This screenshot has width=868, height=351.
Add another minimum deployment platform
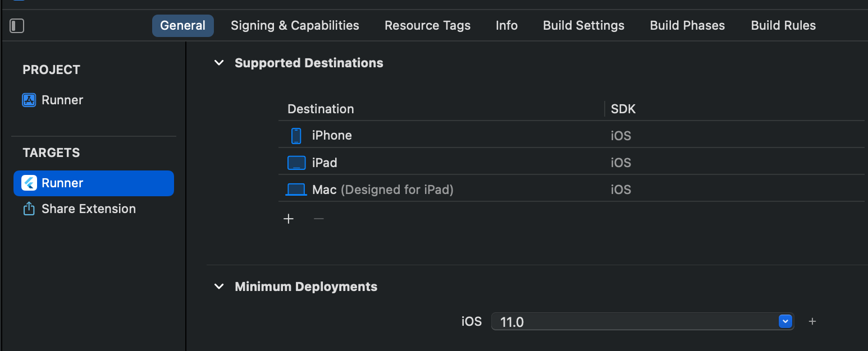coord(812,321)
